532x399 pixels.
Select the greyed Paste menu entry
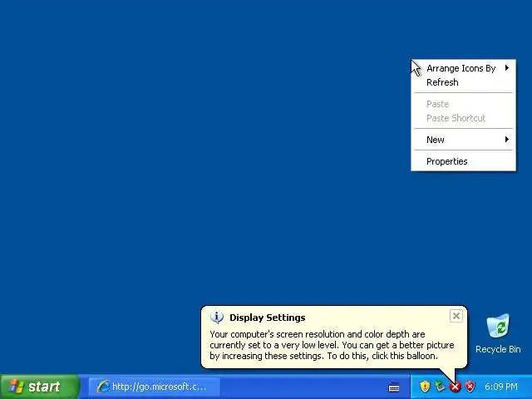tap(463, 104)
